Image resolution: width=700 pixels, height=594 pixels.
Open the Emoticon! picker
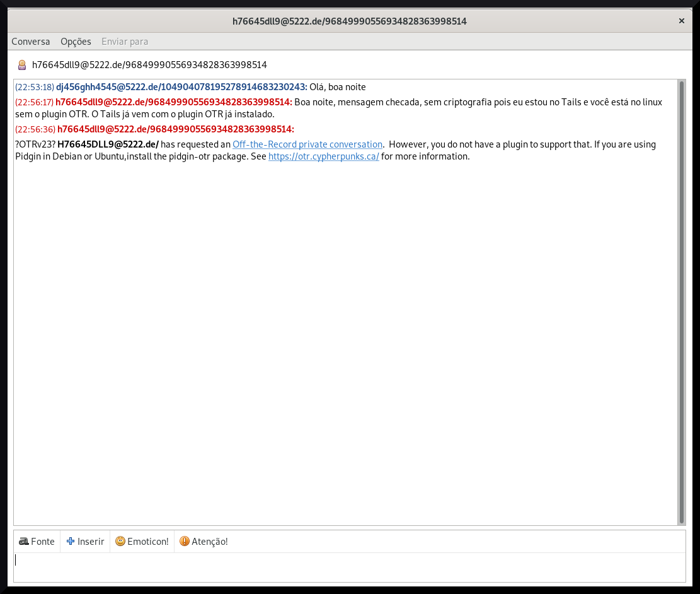click(x=142, y=541)
